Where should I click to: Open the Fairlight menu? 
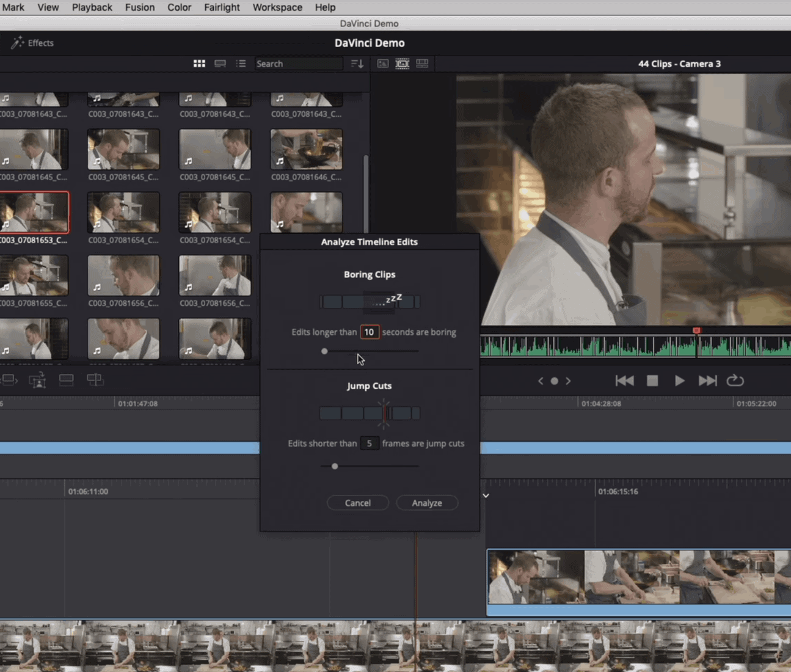tap(221, 7)
